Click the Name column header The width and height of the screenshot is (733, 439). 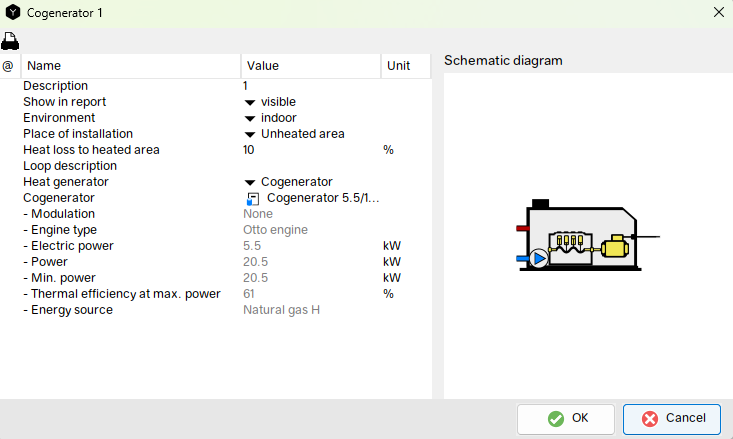pos(130,66)
